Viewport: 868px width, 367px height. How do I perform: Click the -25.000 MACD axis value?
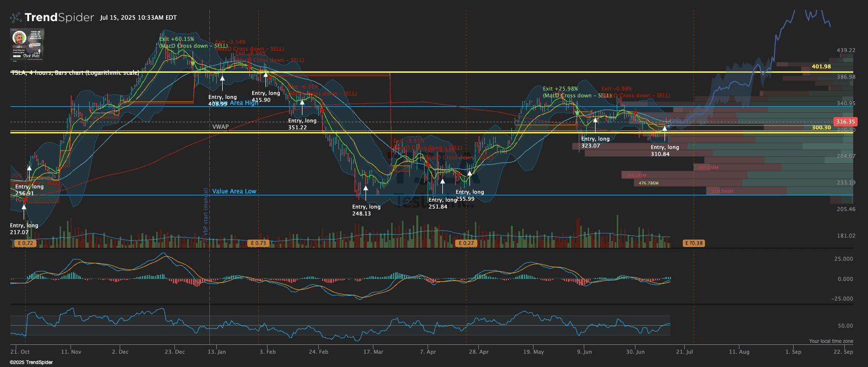(842, 299)
